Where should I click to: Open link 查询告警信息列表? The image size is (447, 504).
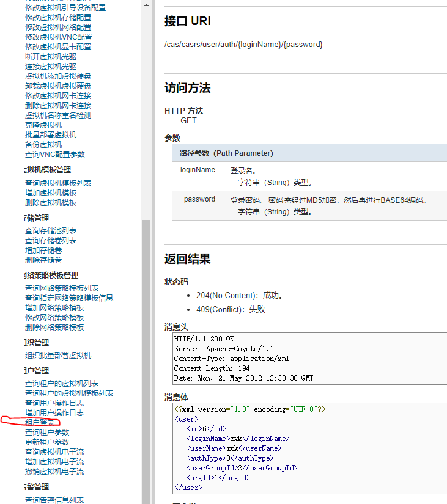coord(54,500)
